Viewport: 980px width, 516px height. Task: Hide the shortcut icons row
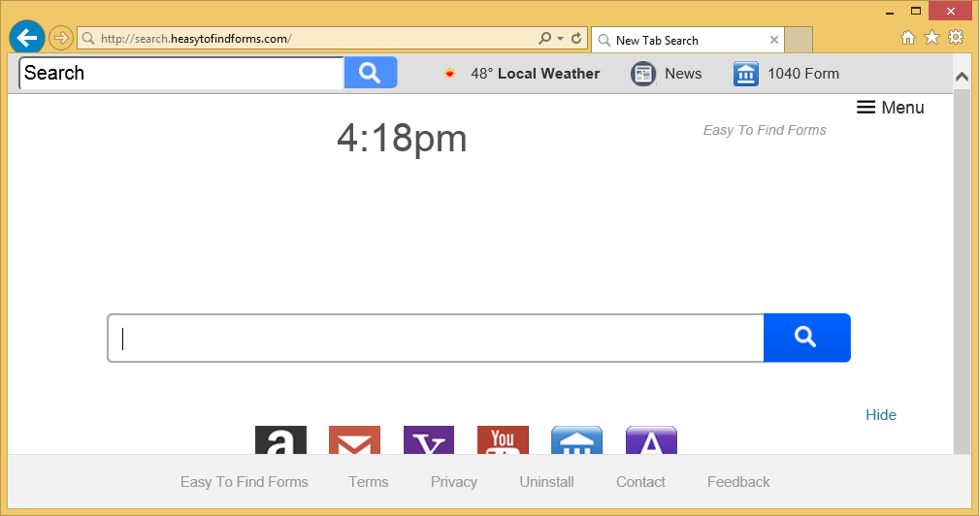[880, 415]
